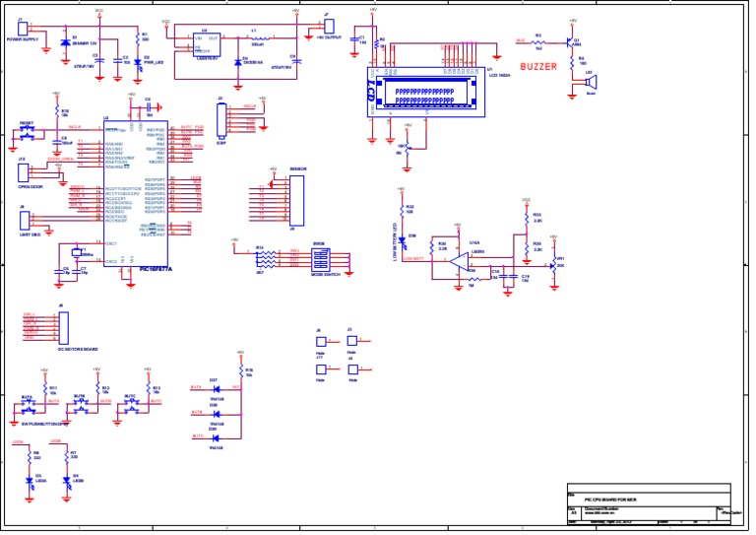Click the Zener 12V diode D1
756x535 pixels.
point(65,44)
